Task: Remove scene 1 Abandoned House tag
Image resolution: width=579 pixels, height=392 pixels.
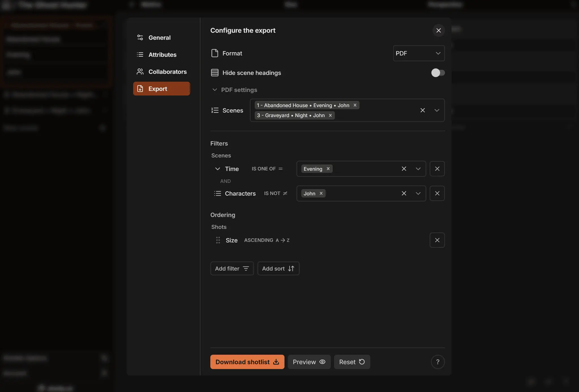Action: click(355, 105)
